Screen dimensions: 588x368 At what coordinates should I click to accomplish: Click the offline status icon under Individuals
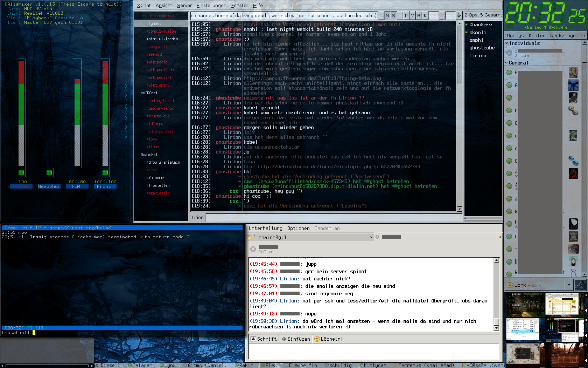(509, 53)
